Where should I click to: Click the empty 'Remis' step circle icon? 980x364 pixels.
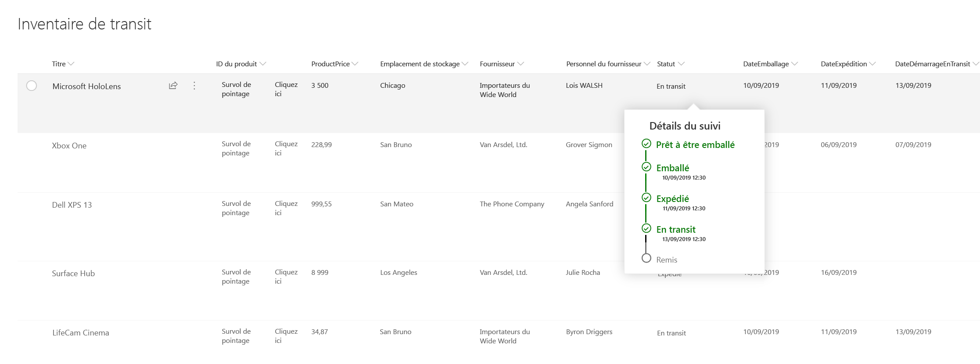point(646,258)
